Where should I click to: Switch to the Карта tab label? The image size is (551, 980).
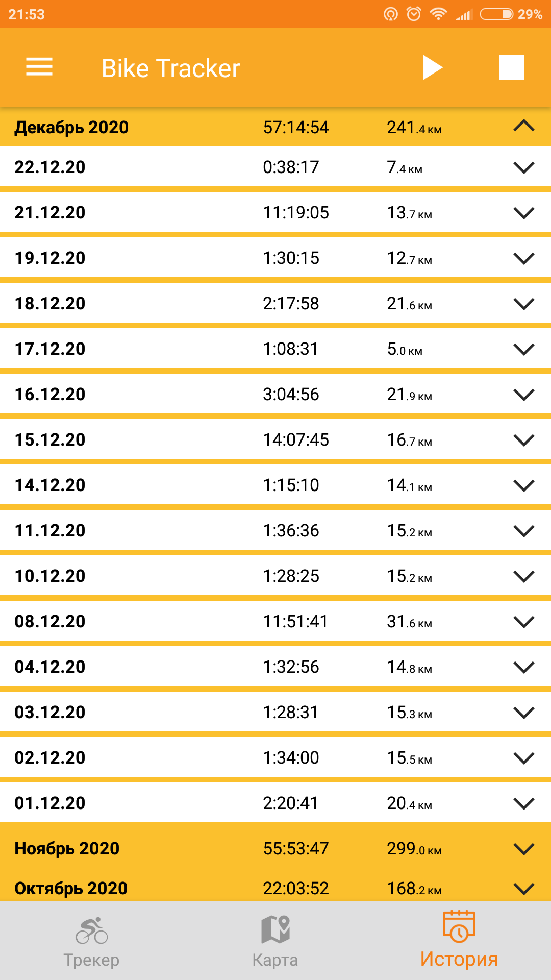point(275,960)
